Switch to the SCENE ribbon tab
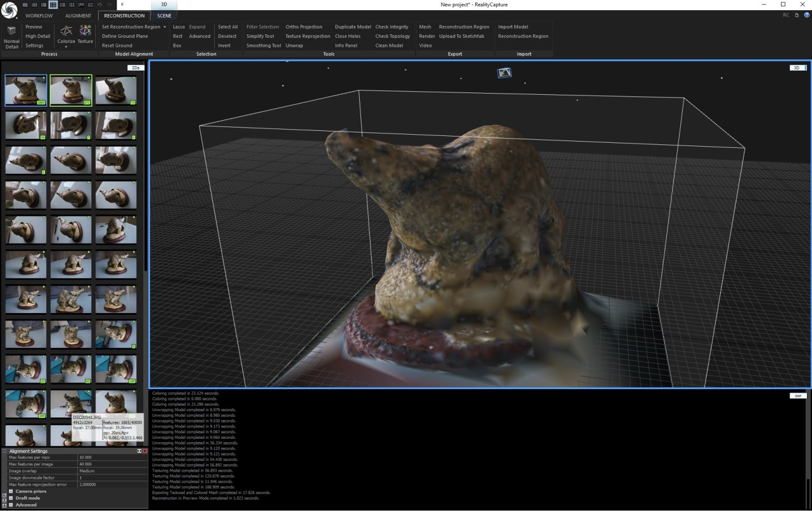This screenshot has height=511, width=812. [164, 16]
